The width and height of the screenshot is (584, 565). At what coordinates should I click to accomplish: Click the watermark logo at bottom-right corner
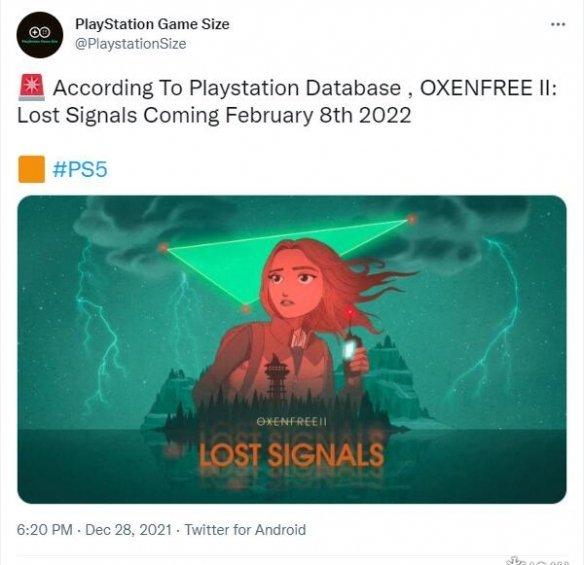(536, 561)
